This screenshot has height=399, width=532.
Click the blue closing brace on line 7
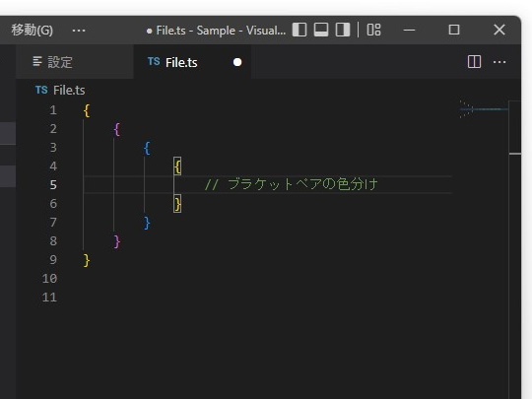coord(147,223)
